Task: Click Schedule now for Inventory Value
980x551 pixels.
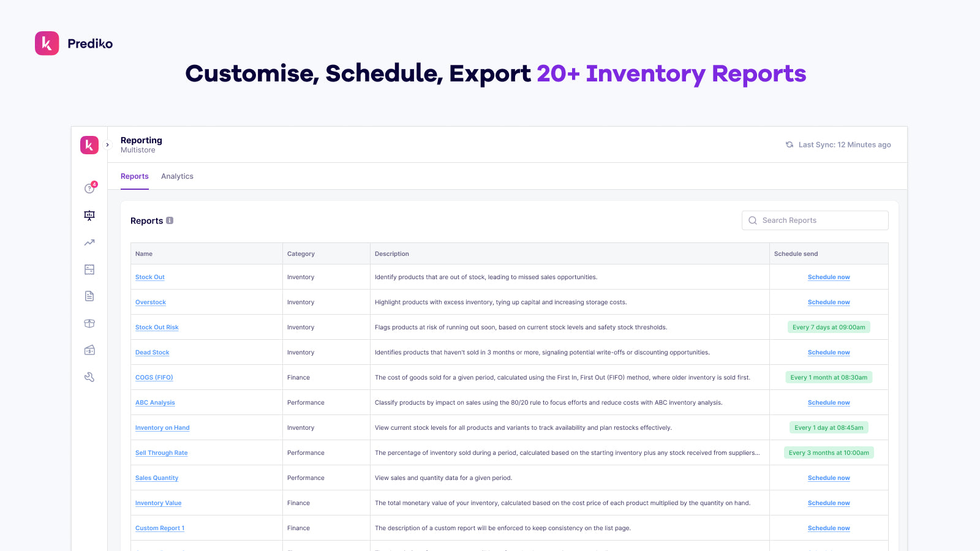Action: 829,503
